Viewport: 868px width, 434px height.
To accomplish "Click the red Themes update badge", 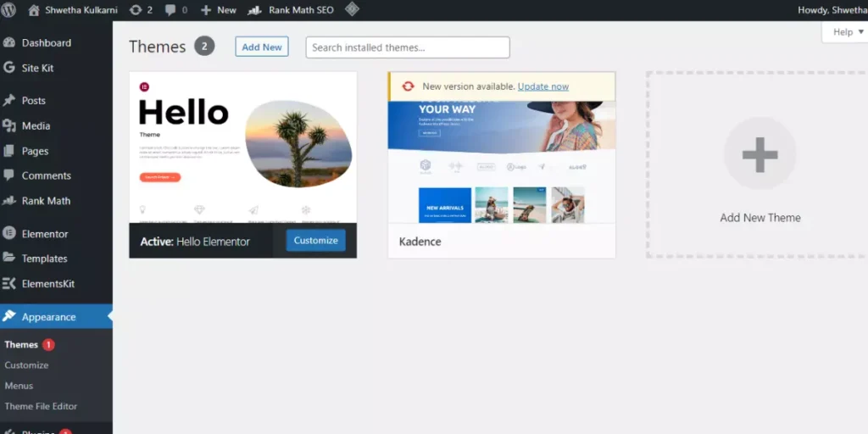I will [x=48, y=345].
